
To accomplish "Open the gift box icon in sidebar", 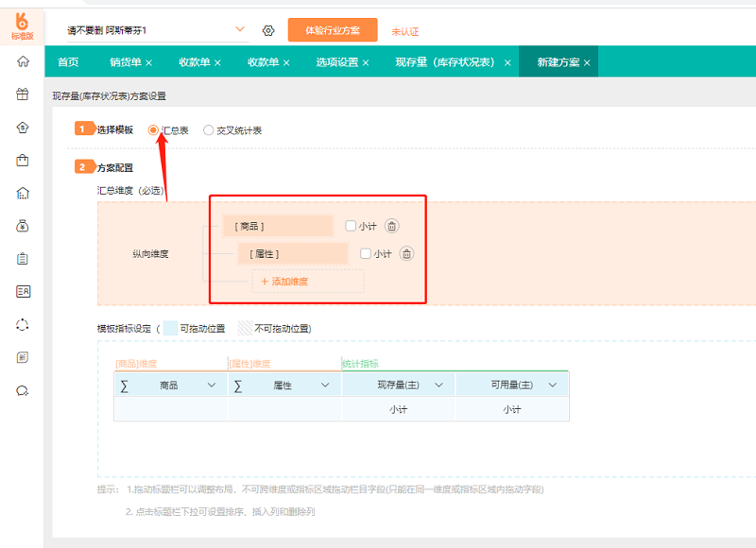I will click(x=23, y=94).
